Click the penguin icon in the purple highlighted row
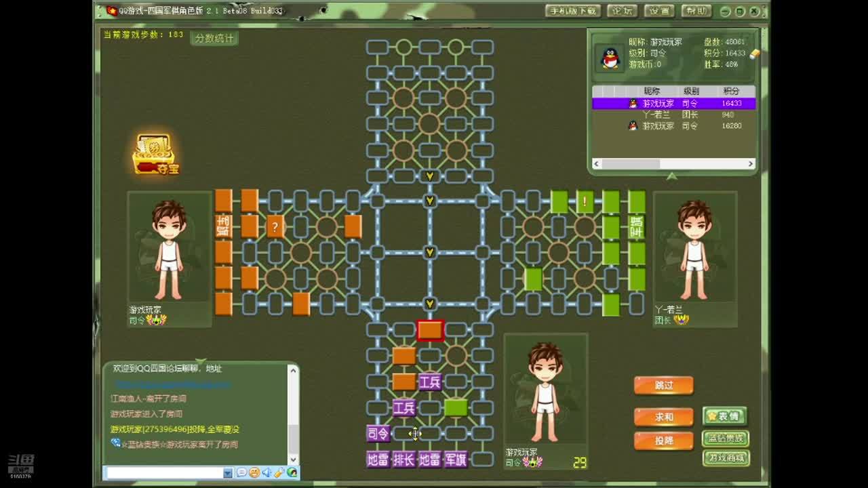868x488 pixels. point(633,103)
